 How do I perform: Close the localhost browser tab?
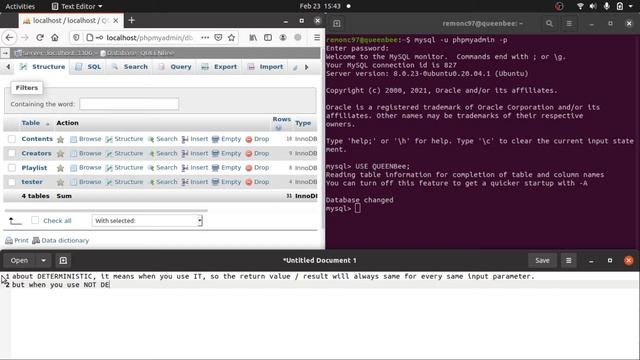[x=116, y=20]
